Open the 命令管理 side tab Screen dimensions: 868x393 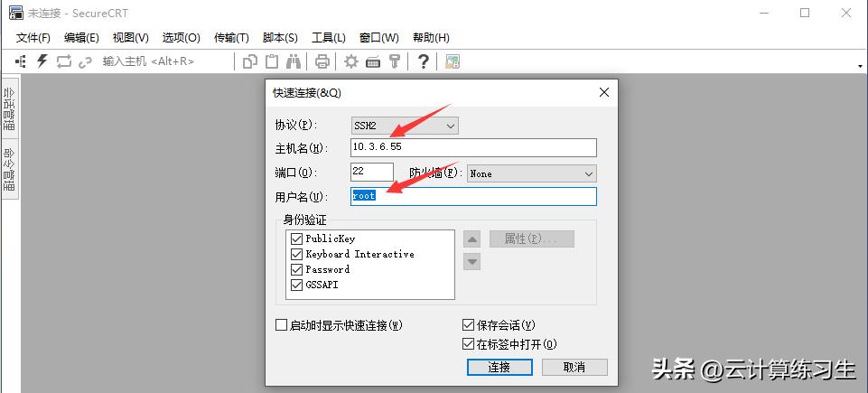pos(10,168)
